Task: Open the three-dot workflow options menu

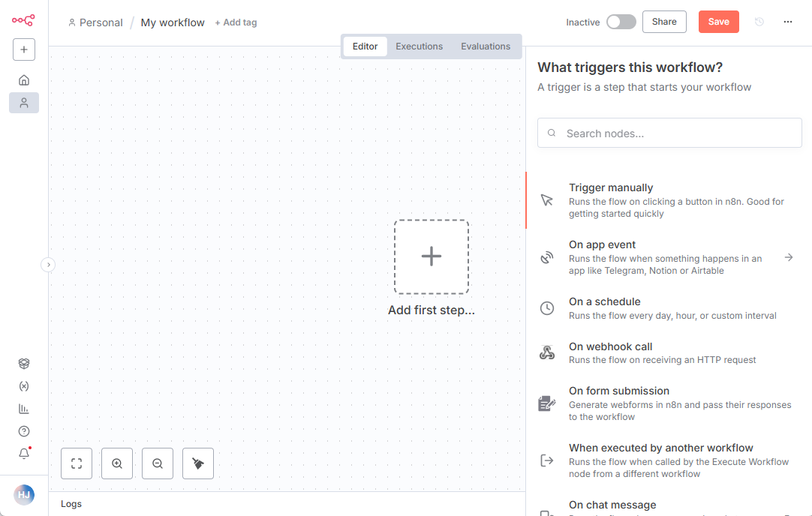Action: click(x=788, y=22)
